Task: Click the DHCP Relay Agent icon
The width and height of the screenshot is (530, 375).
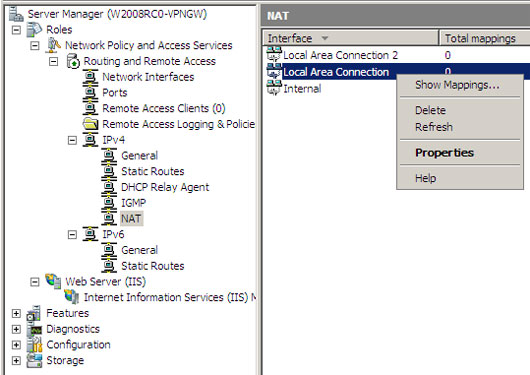Action: click(109, 187)
